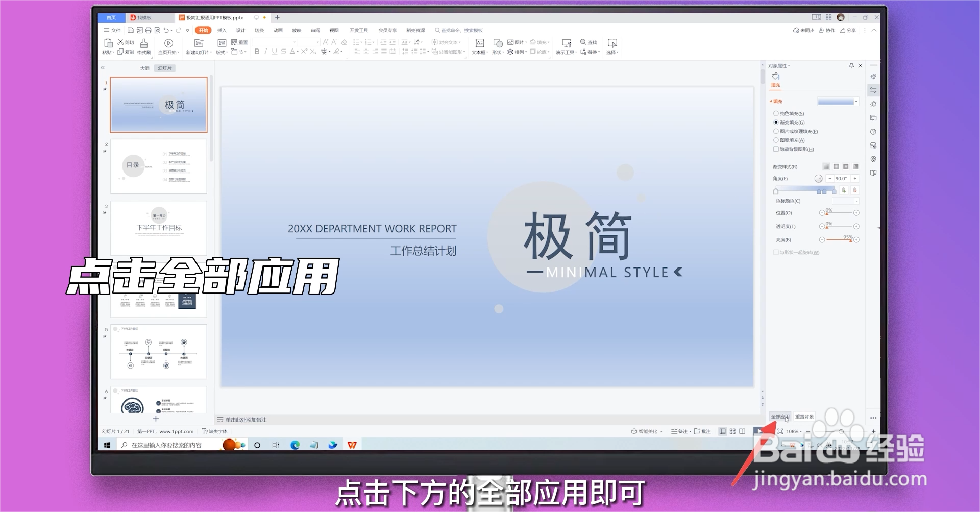Click the Text Box (文本框) icon

pyautogui.click(x=480, y=43)
